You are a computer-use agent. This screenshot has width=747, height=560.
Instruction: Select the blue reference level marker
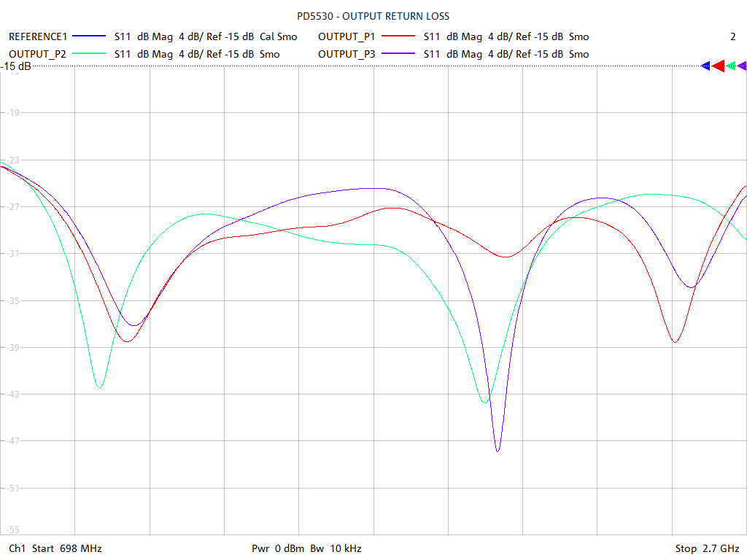pos(705,66)
